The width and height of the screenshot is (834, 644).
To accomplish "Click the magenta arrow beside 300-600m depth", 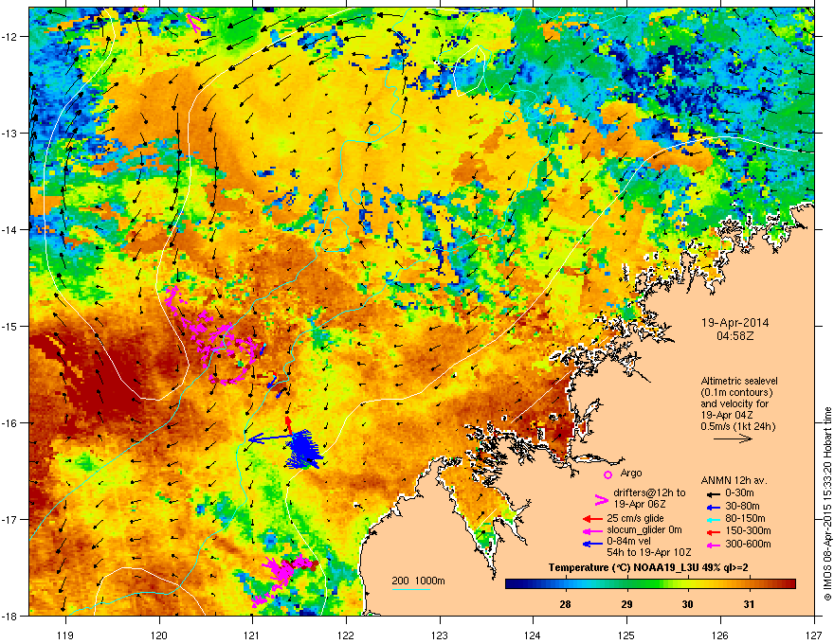I will click(712, 545).
